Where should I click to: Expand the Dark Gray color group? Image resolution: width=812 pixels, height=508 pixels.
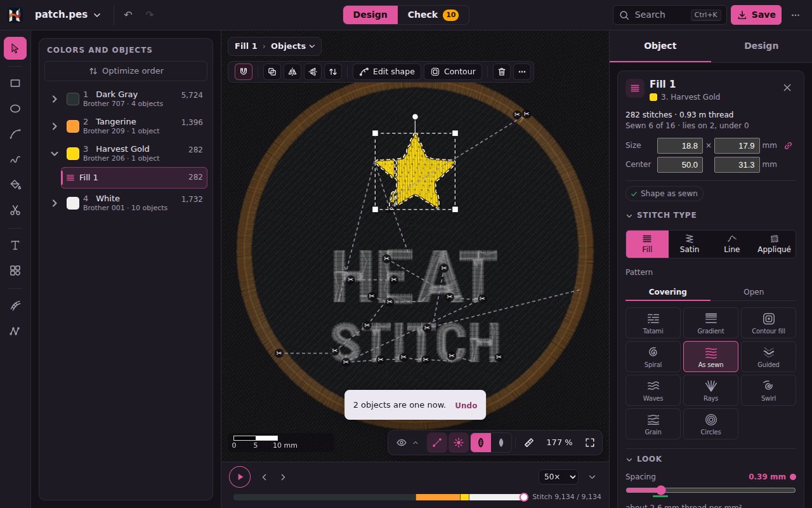pos(55,98)
